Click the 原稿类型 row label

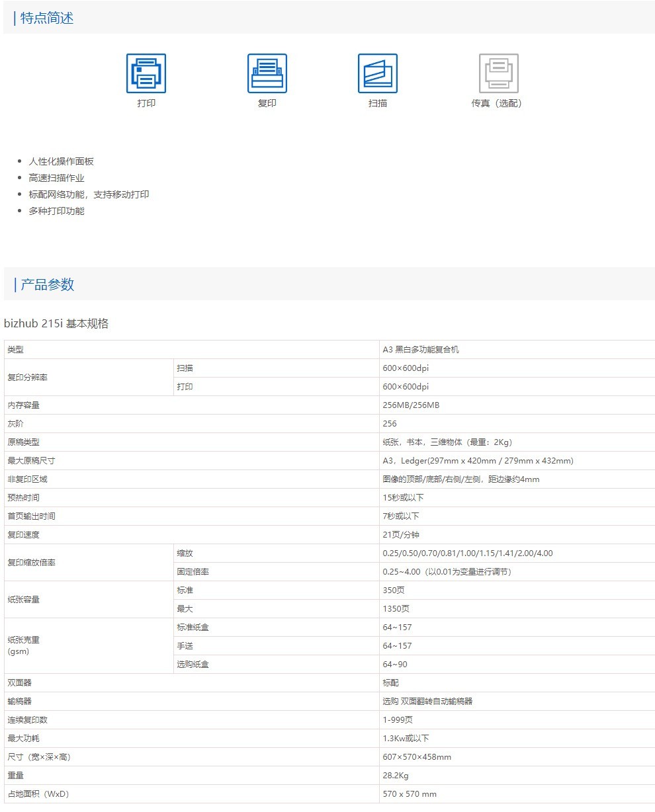coord(23,442)
